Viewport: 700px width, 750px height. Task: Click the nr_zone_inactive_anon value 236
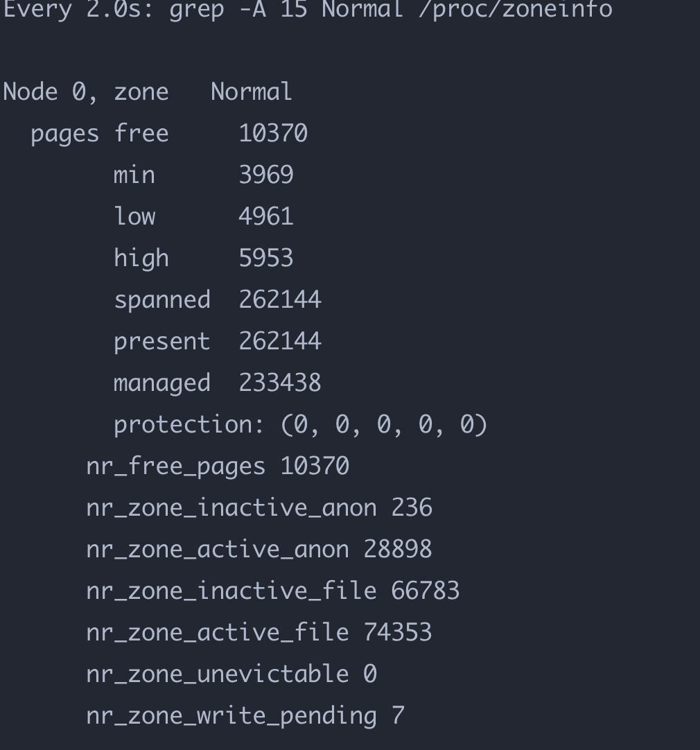[412, 507]
